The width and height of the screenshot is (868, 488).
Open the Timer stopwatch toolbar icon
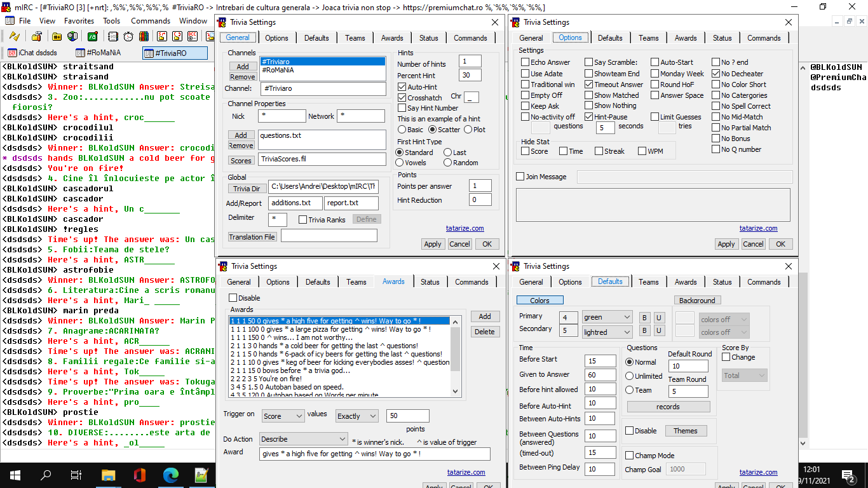tap(130, 36)
